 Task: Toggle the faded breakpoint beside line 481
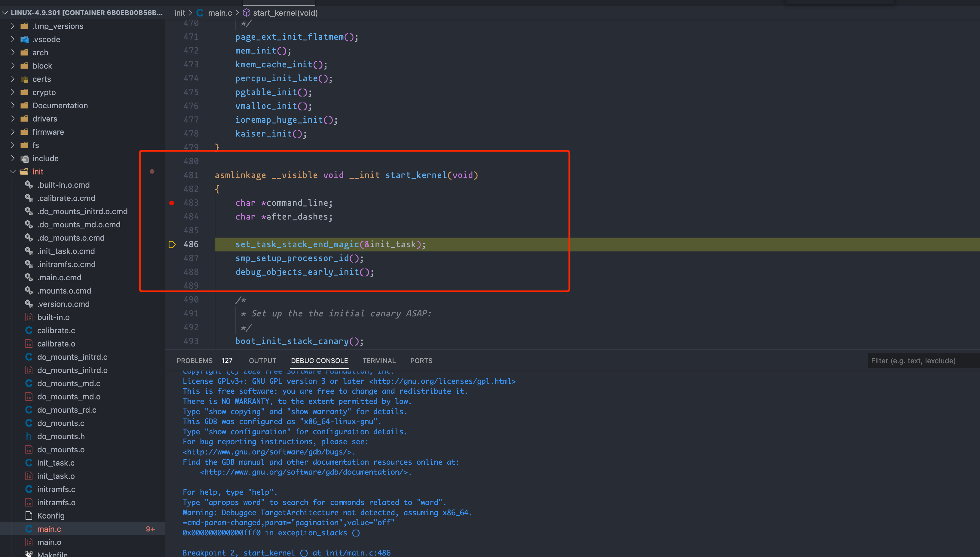pyautogui.click(x=152, y=171)
